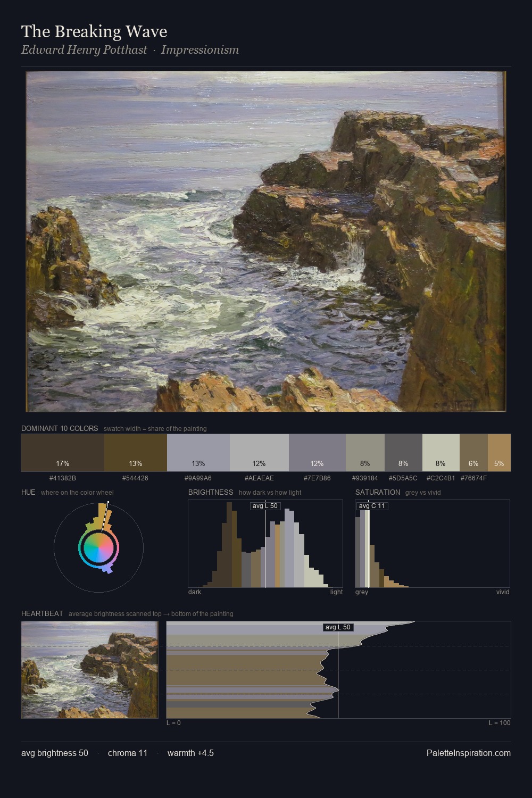Click the brightness histogram chart
Image resolution: width=532 pixels, height=798 pixels.
[265, 544]
